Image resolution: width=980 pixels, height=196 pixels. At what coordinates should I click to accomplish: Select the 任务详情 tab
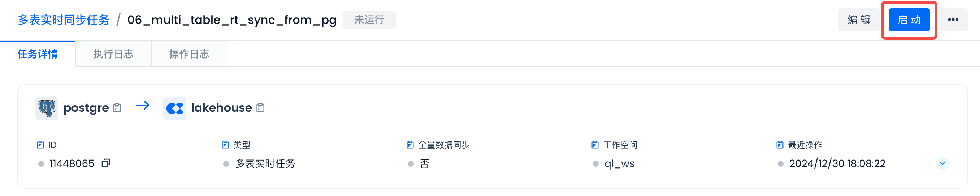tap(38, 54)
